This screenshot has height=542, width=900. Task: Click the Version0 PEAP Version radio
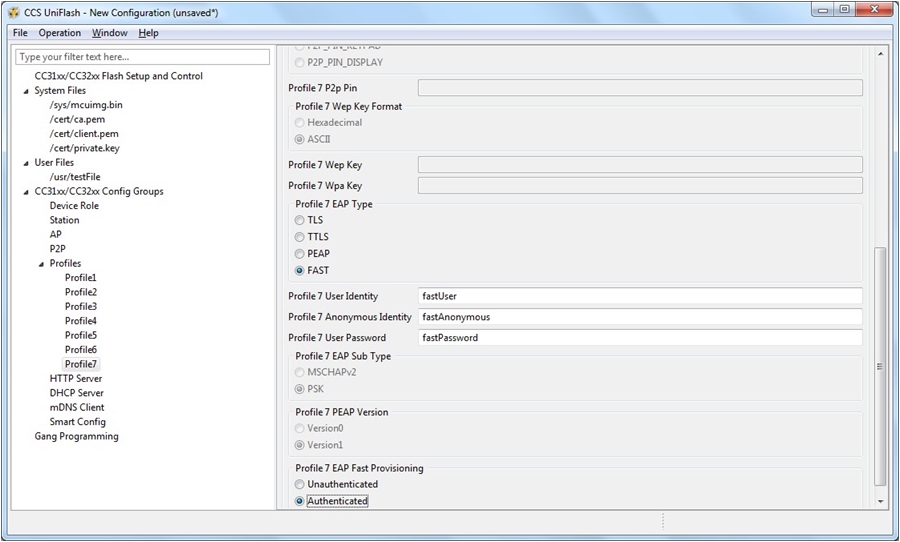click(x=300, y=428)
